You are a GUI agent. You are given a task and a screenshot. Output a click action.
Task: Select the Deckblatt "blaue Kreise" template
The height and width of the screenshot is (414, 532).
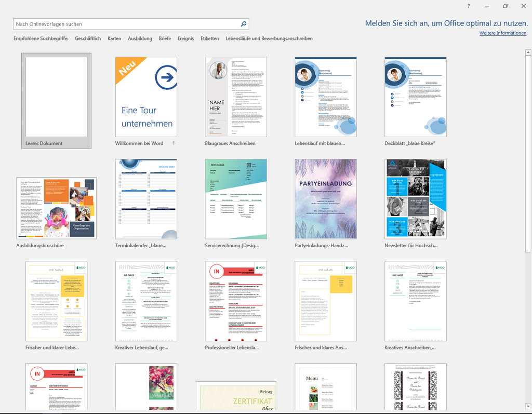point(415,97)
